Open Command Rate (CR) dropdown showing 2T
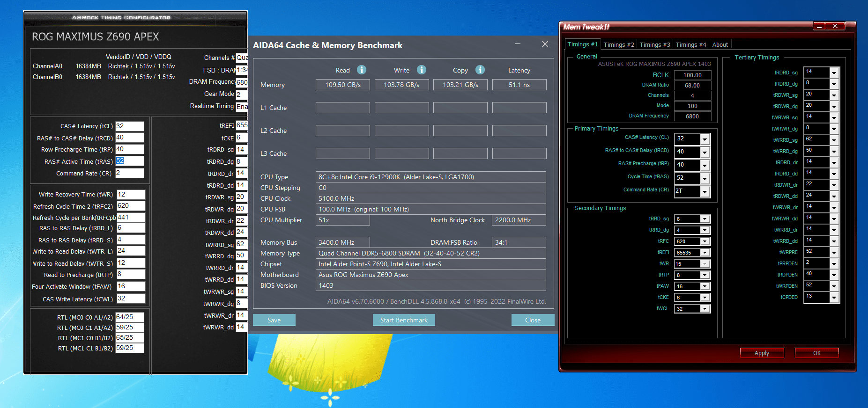 [x=705, y=191]
